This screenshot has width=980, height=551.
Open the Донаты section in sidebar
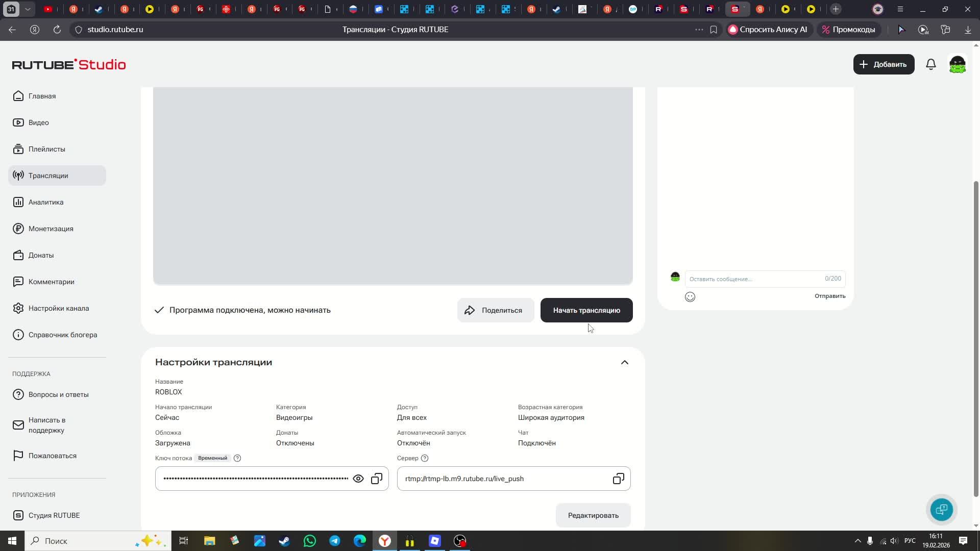click(x=42, y=255)
